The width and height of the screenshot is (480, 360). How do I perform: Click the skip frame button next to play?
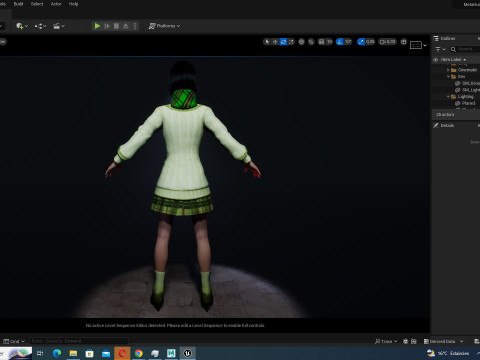107,26
